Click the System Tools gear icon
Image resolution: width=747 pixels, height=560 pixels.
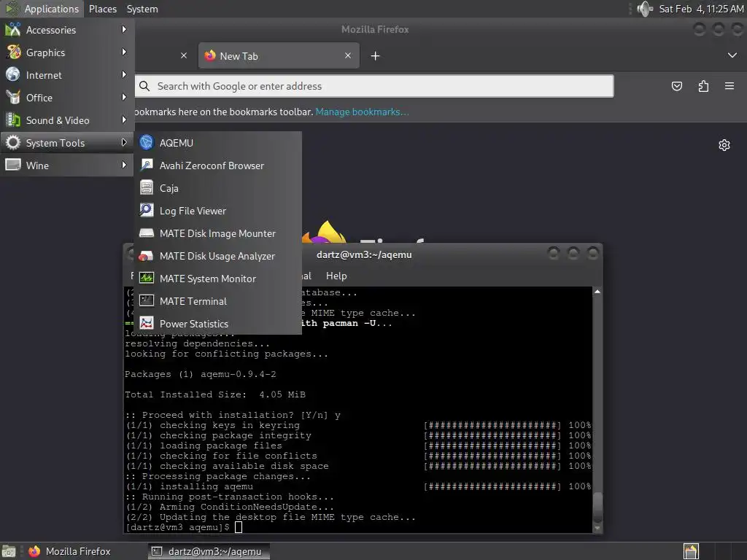click(x=13, y=142)
